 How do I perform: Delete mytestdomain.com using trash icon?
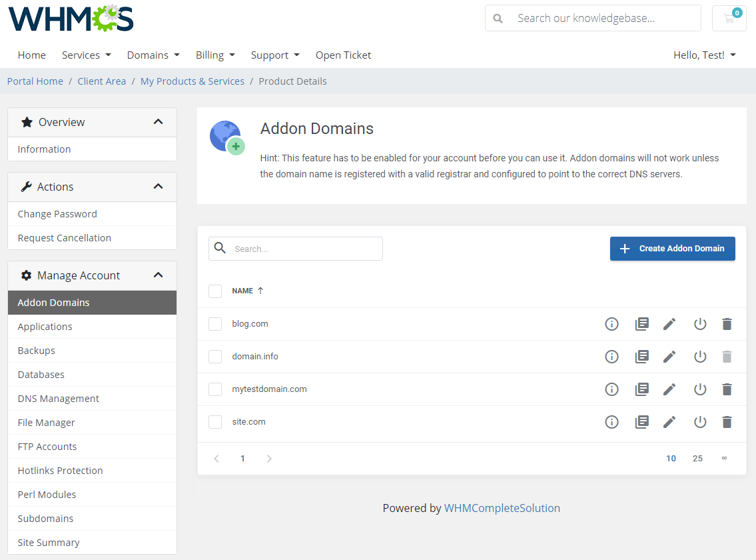[727, 389]
